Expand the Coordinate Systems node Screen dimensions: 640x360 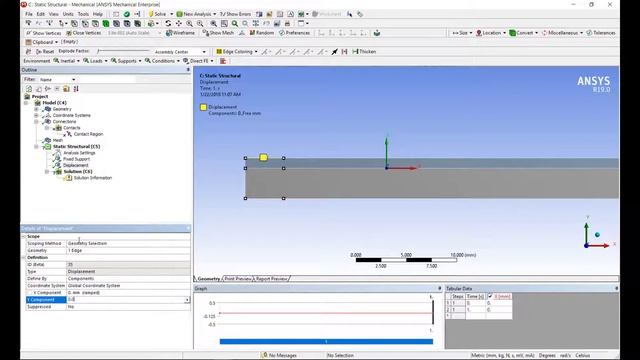pyautogui.click(x=36, y=116)
